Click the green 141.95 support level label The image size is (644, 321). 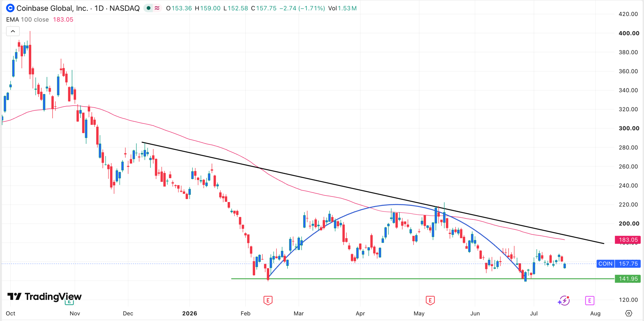pos(628,279)
